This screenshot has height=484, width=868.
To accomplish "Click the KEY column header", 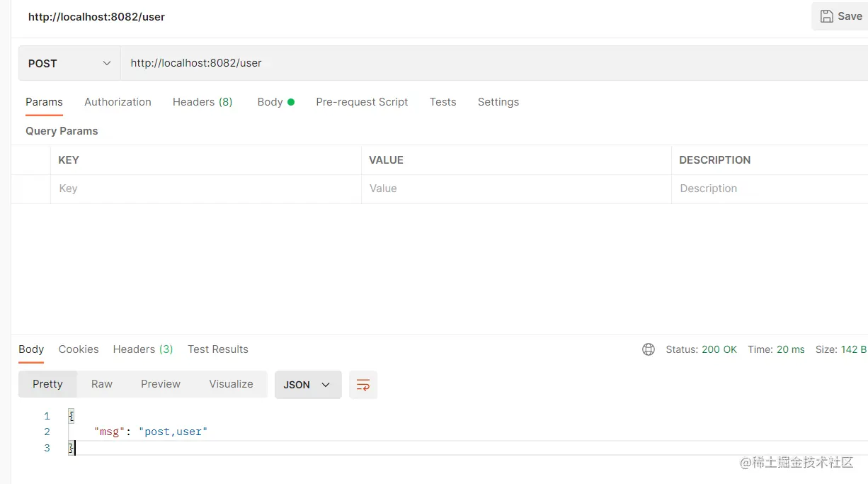I will 69,160.
